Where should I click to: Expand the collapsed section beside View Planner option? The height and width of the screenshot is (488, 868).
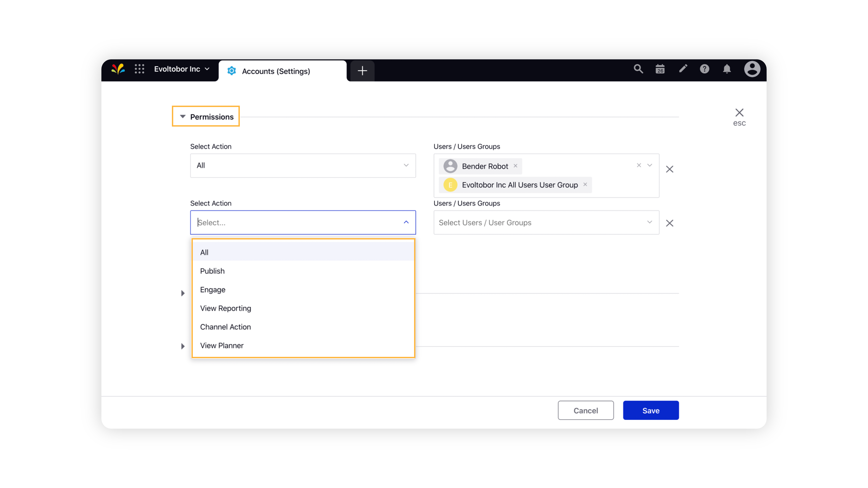coord(183,346)
